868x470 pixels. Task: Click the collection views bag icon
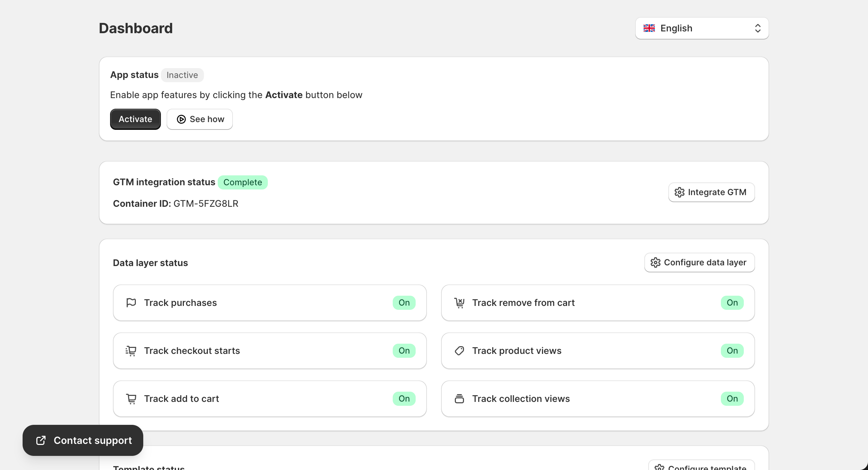coord(459,398)
